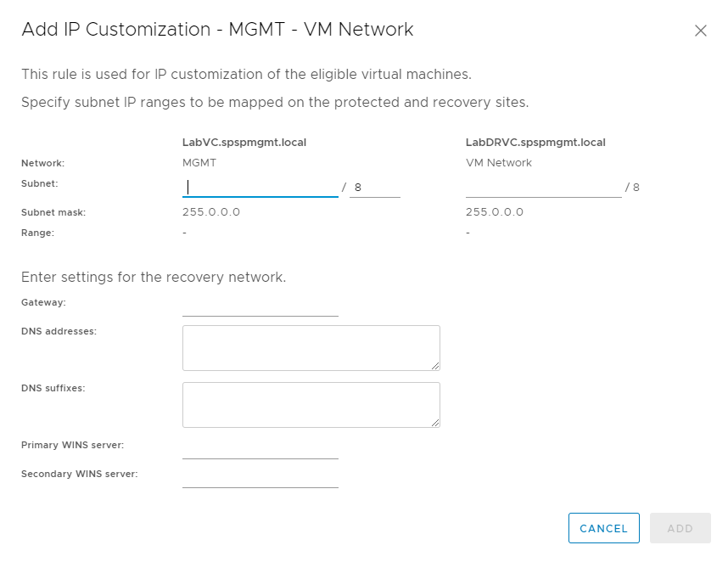728x562 pixels.
Task: Focus the Primary WINS server field
Action: (260, 448)
